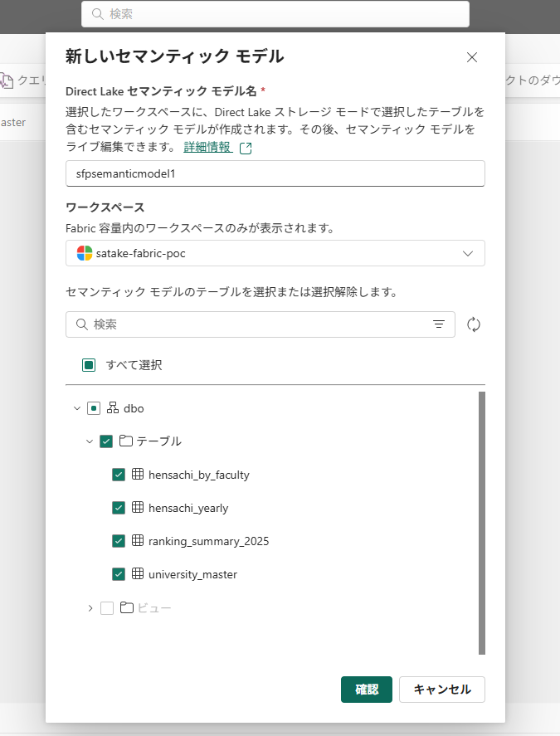Open the filter options icon in table search

[x=439, y=324]
